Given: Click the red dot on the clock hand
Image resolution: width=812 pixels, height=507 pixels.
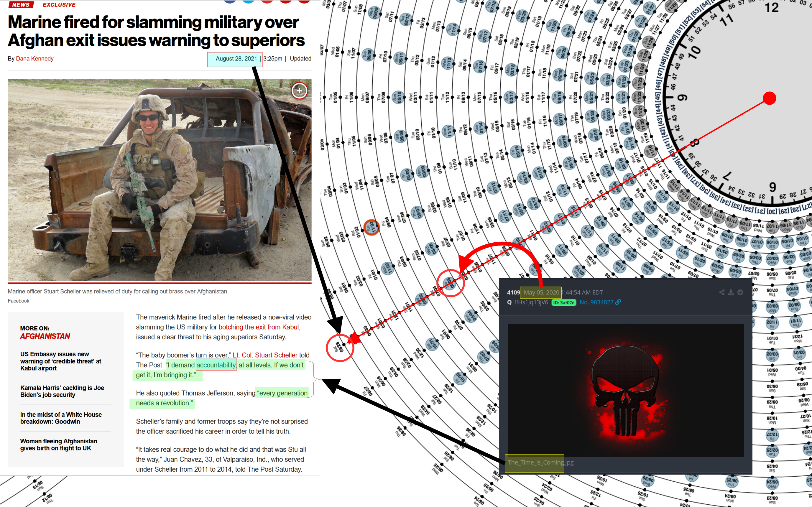Looking at the screenshot, I should [770, 98].
